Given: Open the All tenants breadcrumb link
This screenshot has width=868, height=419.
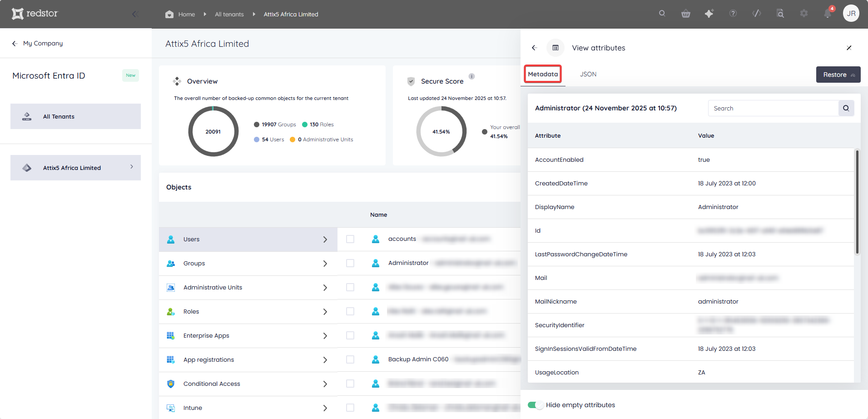Looking at the screenshot, I should click(x=229, y=14).
